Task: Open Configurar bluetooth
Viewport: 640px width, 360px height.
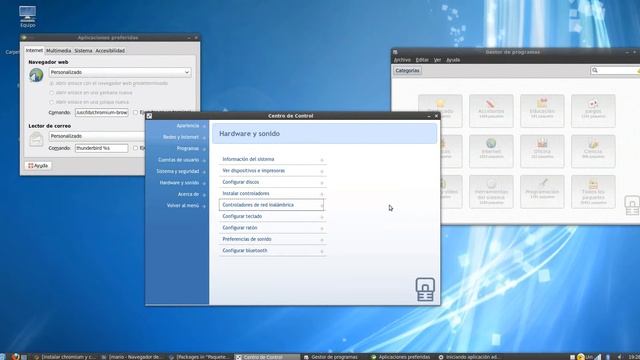Action: 272,251
